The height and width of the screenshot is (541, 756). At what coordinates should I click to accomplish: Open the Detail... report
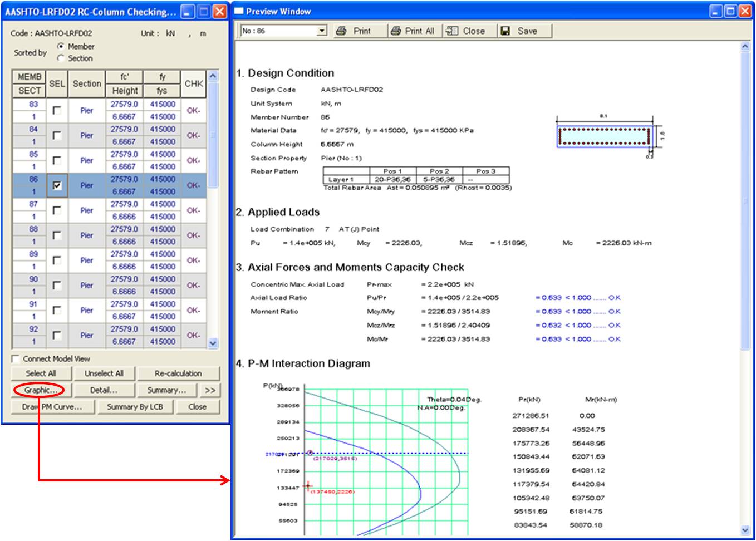click(x=104, y=390)
